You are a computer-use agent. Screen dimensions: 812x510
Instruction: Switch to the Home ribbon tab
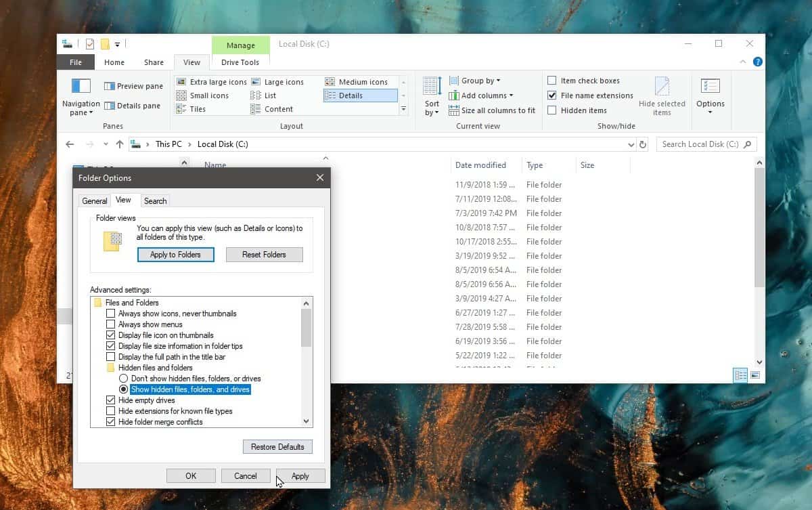pyautogui.click(x=114, y=62)
